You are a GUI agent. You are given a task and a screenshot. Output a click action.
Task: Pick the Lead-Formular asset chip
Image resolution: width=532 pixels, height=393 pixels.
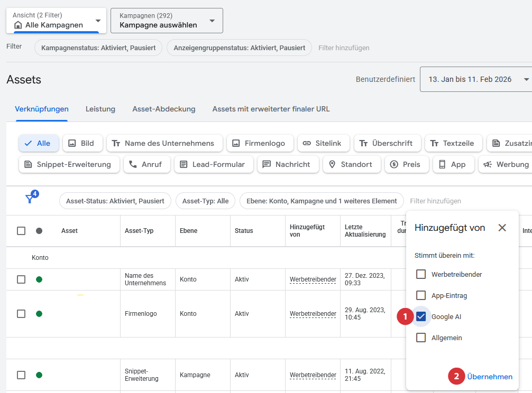coord(213,164)
